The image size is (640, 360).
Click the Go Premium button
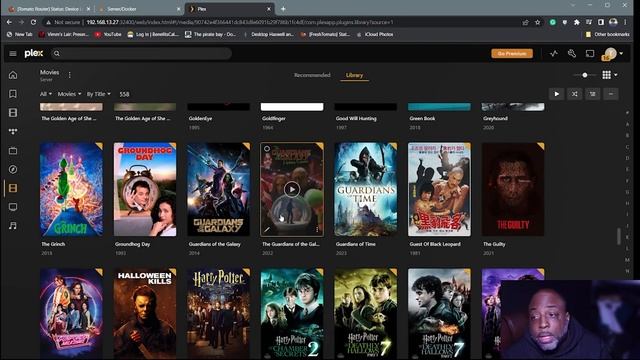pos(512,53)
